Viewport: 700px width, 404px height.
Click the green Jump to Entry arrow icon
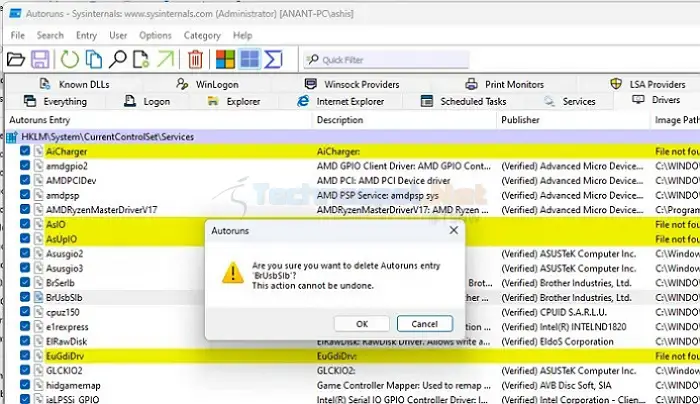(x=165, y=59)
